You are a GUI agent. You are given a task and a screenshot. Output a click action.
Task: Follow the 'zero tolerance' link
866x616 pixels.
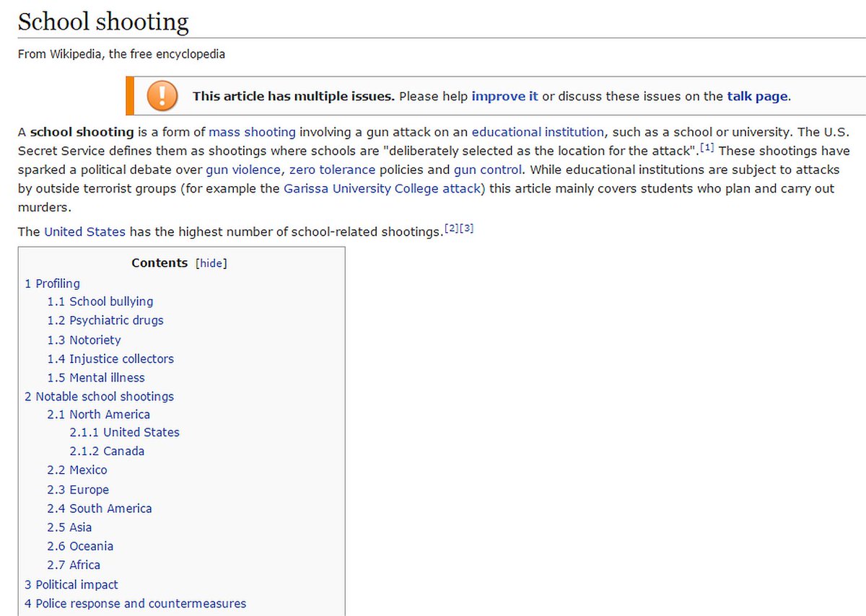[x=332, y=170]
